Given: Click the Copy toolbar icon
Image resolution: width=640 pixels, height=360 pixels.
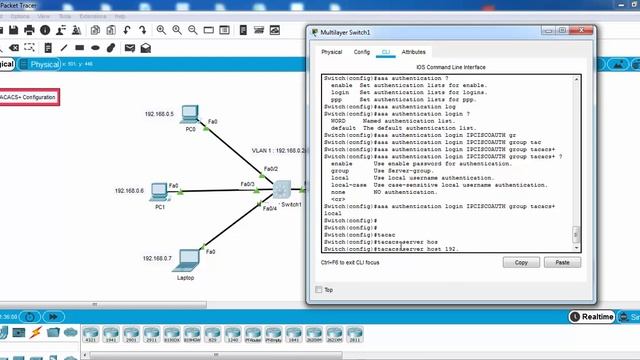Looking at the screenshot, I should pyautogui.click(x=96, y=30).
